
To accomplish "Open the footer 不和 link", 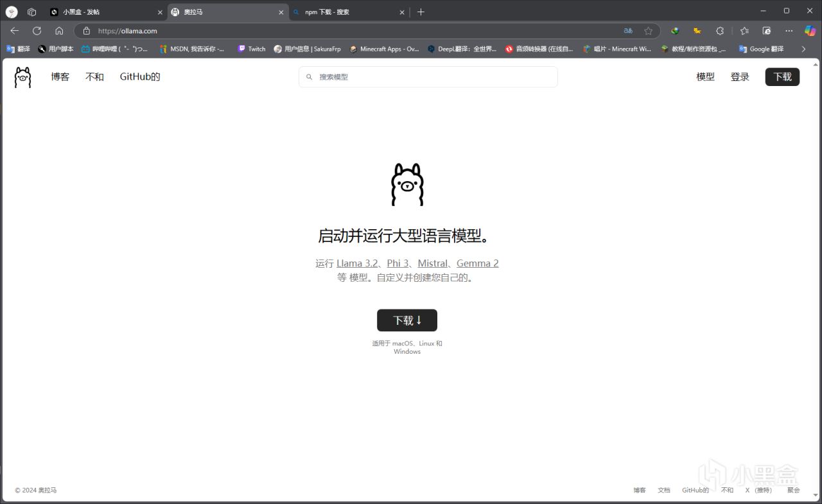I will 727,491.
